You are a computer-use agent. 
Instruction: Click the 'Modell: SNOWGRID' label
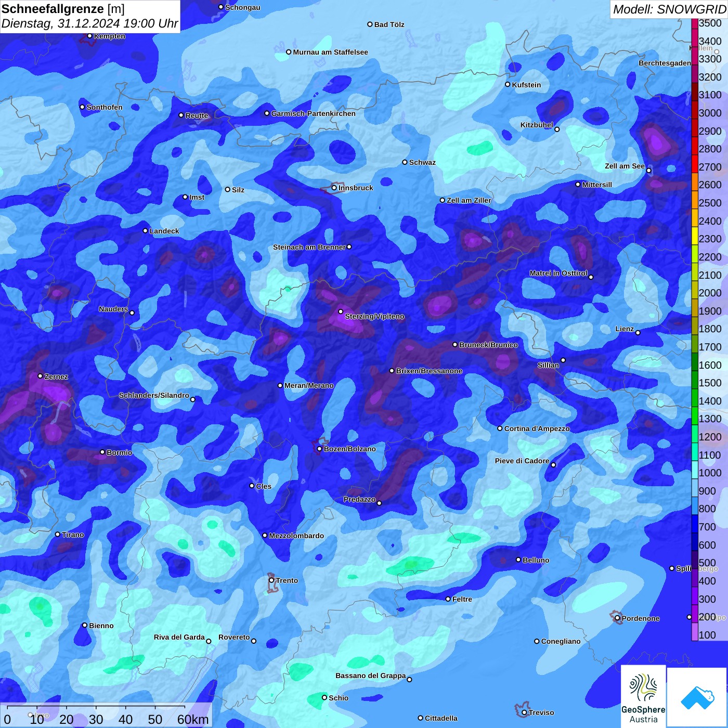[669, 9]
